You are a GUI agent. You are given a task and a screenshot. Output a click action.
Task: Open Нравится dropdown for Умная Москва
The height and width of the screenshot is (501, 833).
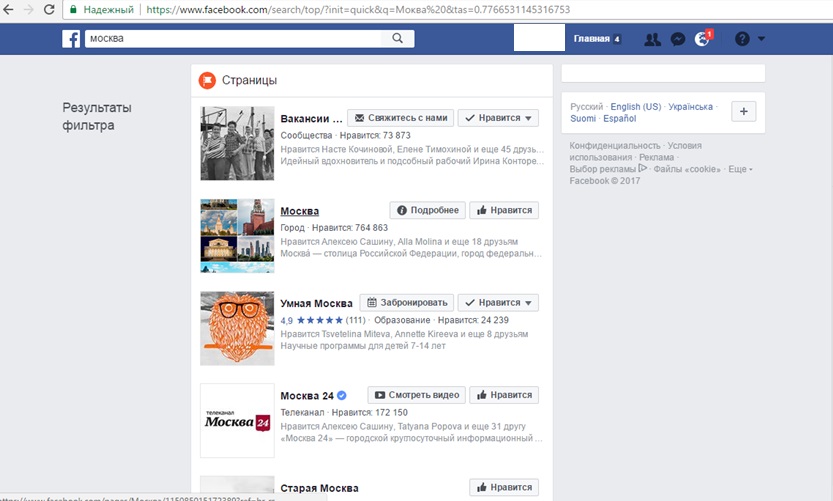pos(498,303)
